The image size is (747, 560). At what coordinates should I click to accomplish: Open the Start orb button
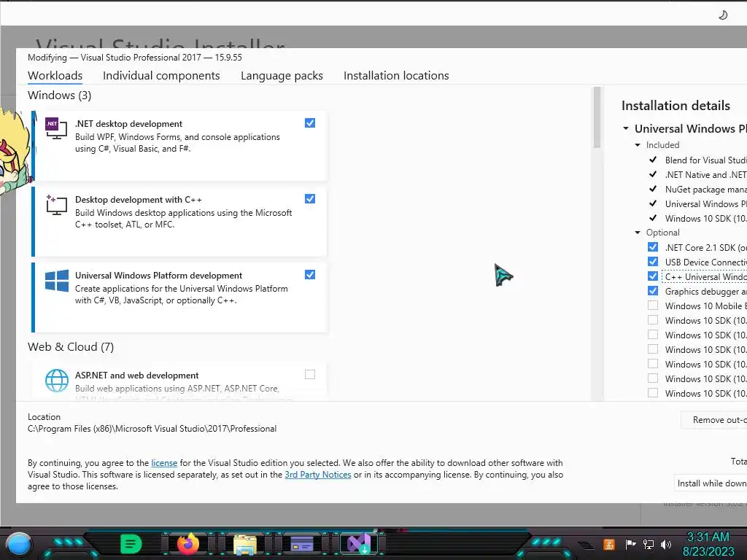tap(18, 544)
